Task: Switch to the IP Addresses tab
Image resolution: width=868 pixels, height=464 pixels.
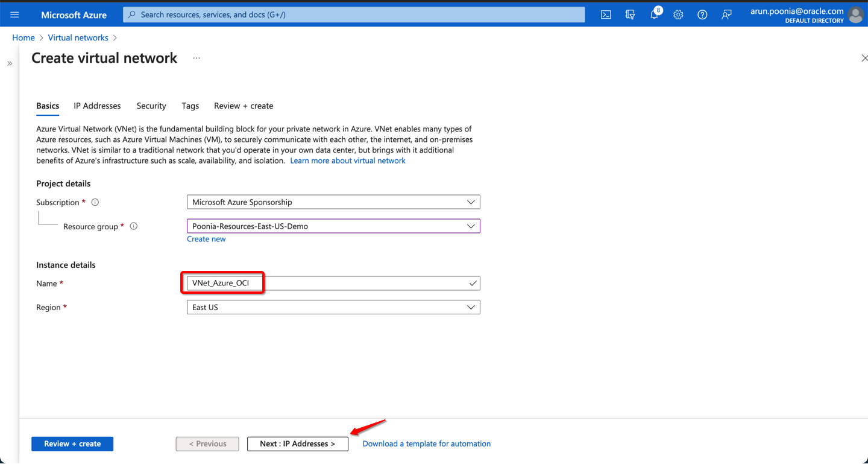Action: pyautogui.click(x=97, y=106)
